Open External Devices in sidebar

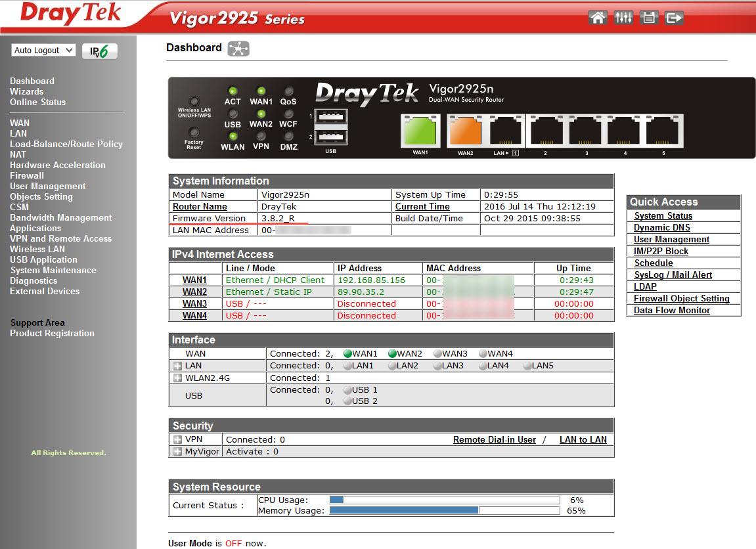tap(45, 291)
